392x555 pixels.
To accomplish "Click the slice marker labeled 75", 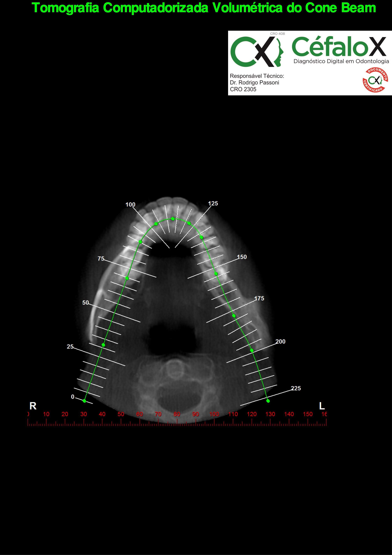I will tap(101, 259).
